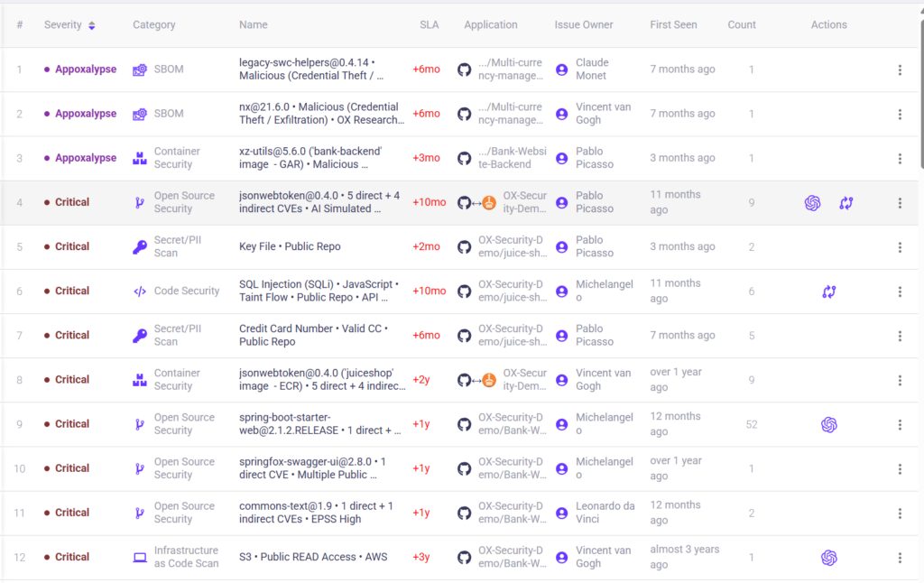Screen dimensions: 924x583
Task: Open the kebab menu for nx@21.6.0 row
Action: pos(900,115)
